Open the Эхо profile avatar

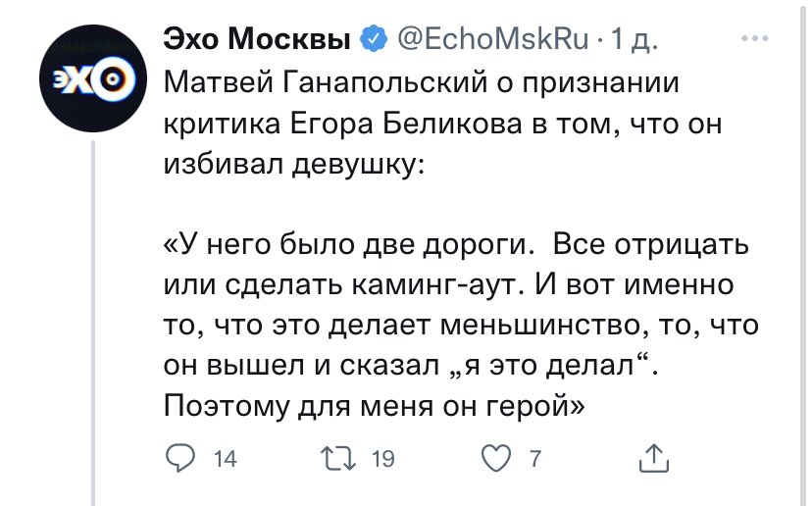pos(92,78)
